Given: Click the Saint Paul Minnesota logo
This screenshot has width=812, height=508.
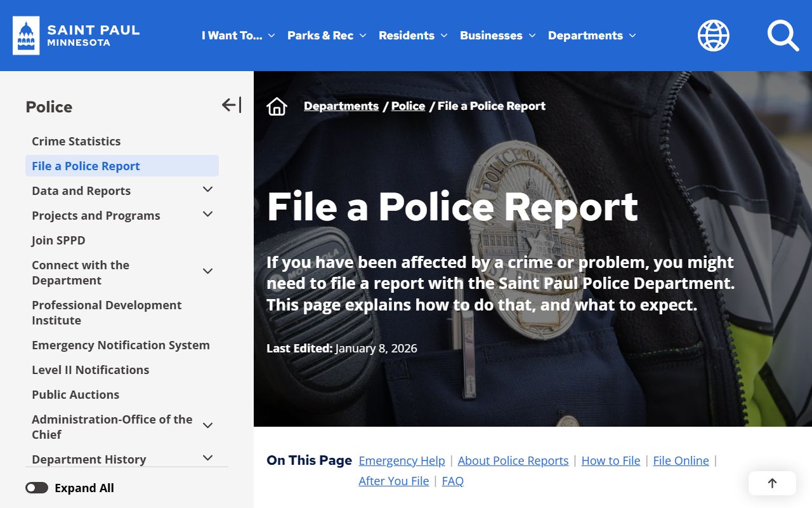Looking at the screenshot, I should 76,36.
